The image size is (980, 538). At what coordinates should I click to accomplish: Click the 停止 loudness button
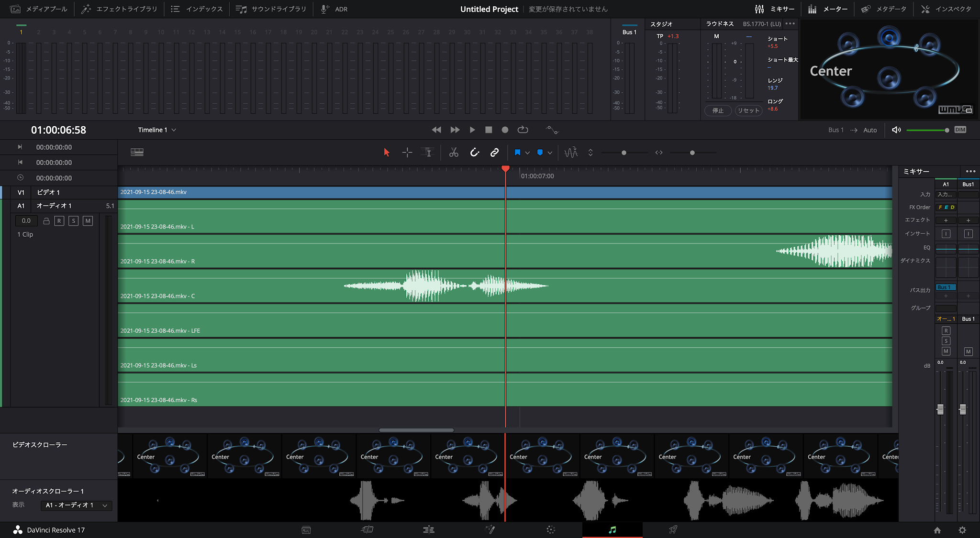(x=718, y=110)
